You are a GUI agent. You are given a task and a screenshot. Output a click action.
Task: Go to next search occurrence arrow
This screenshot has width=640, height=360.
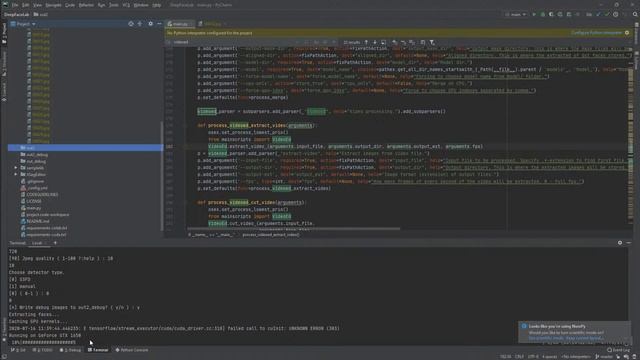coord(375,42)
